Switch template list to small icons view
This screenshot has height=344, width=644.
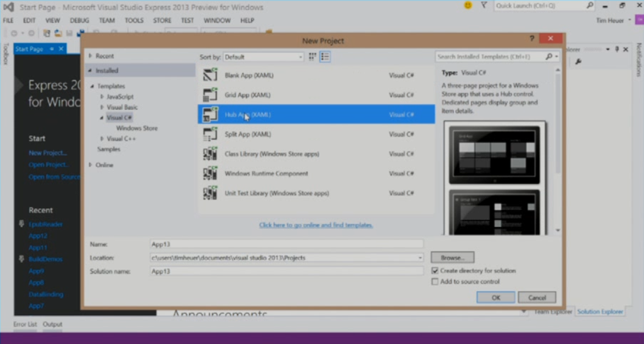click(313, 57)
